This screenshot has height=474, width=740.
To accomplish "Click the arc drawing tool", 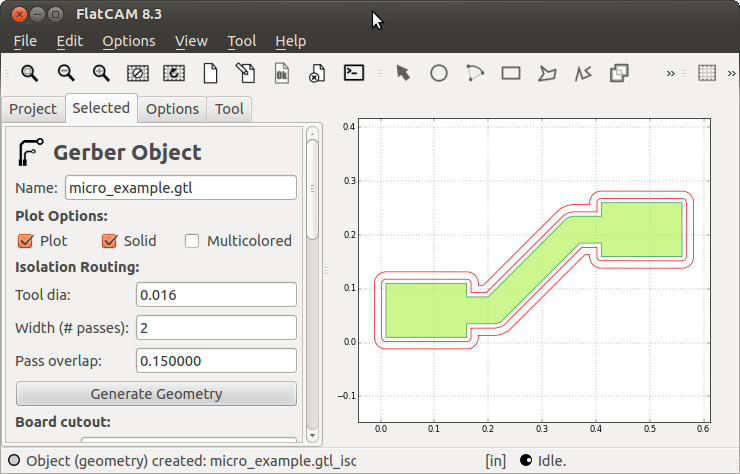I will click(x=475, y=73).
